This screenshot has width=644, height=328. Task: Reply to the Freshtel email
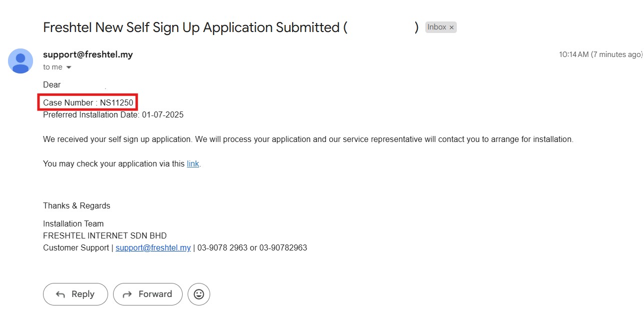(76, 294)
